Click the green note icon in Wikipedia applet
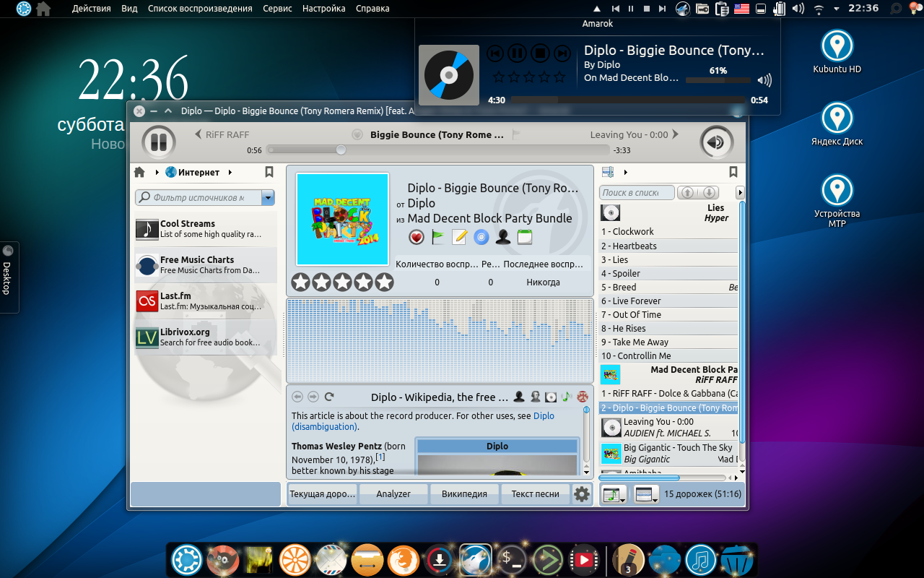 (567, 397)
